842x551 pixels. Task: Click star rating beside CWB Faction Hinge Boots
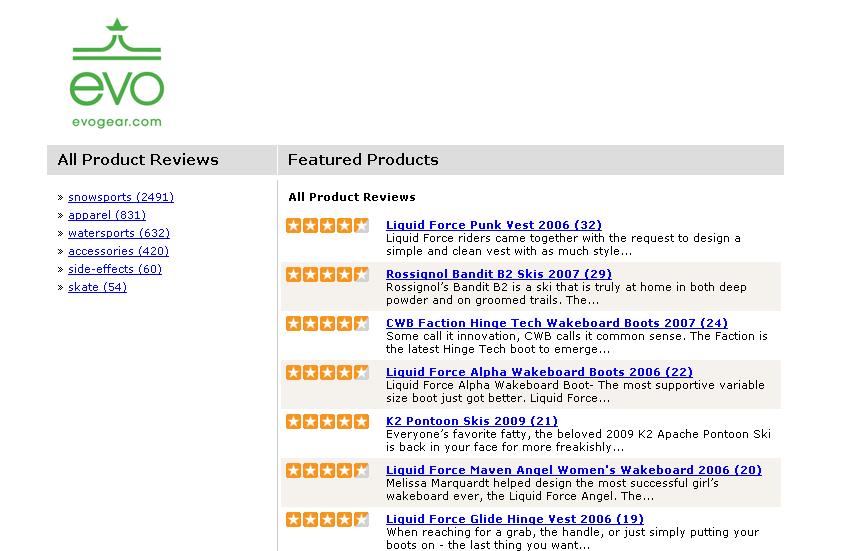pos(327,324)
